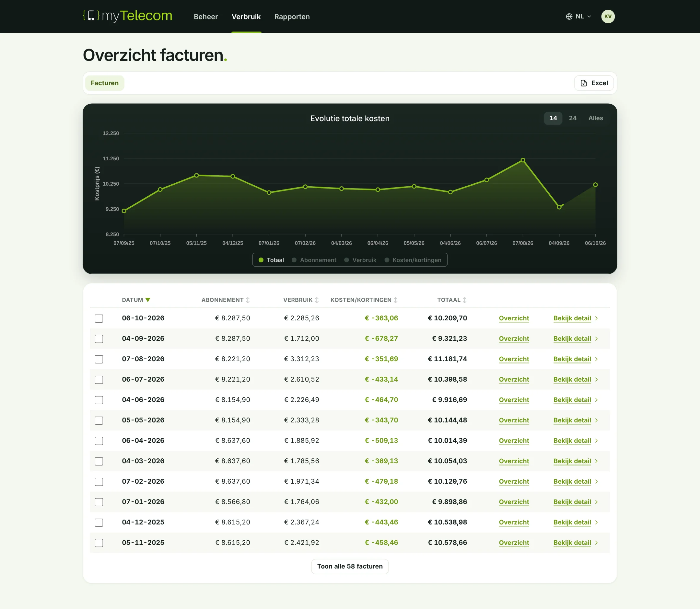Check the 07-01-2026 invoice row
The height and width of the screenshot is (609, 700).
click(99, 502)
